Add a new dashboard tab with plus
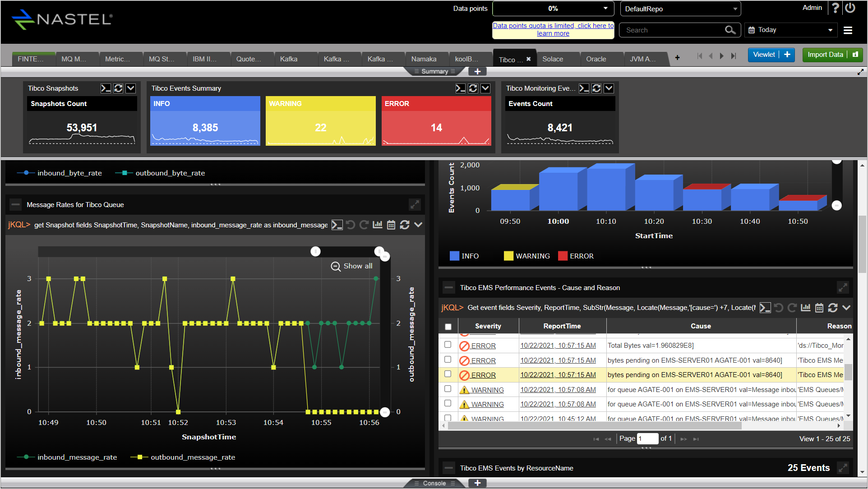The height and width of the screenshot is (489, 868). click(x=677, y=58)
